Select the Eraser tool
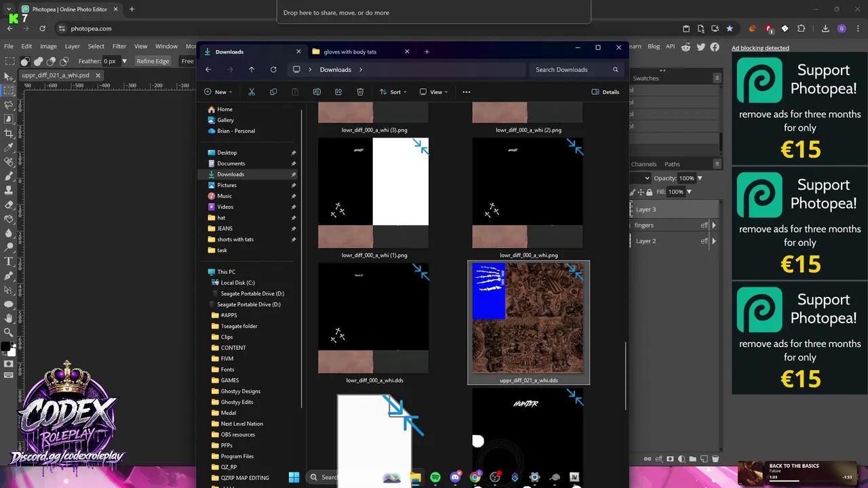Screen dimensions: 868x488 click(9, 204)
